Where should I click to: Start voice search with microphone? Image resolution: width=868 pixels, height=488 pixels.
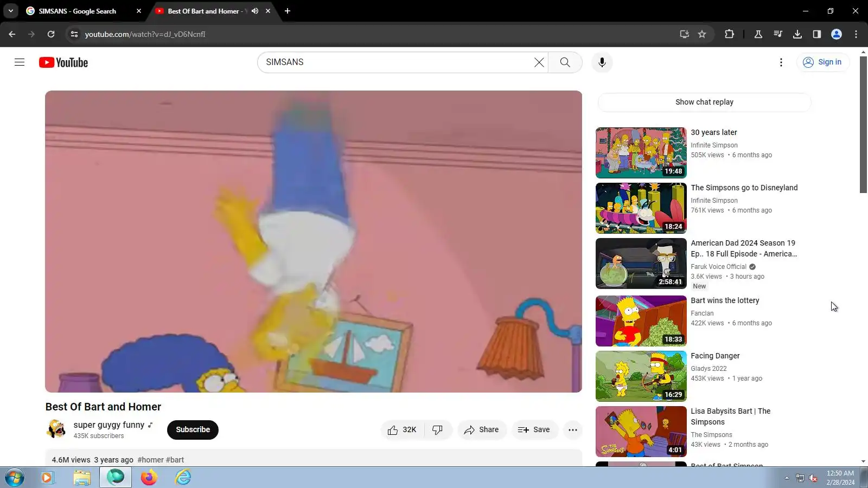tap(602, 62)
